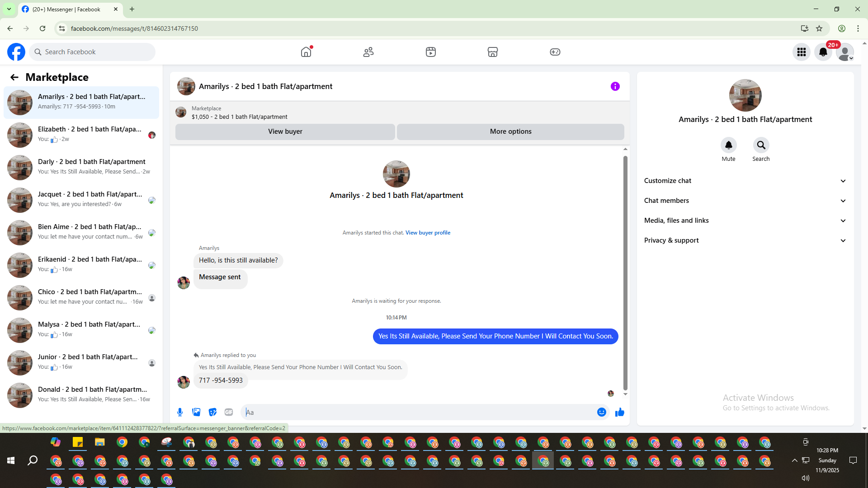This screenshot has width=868, height=488.
Task: Click the chat scrollbar thumb
Action: click(625, 273)
